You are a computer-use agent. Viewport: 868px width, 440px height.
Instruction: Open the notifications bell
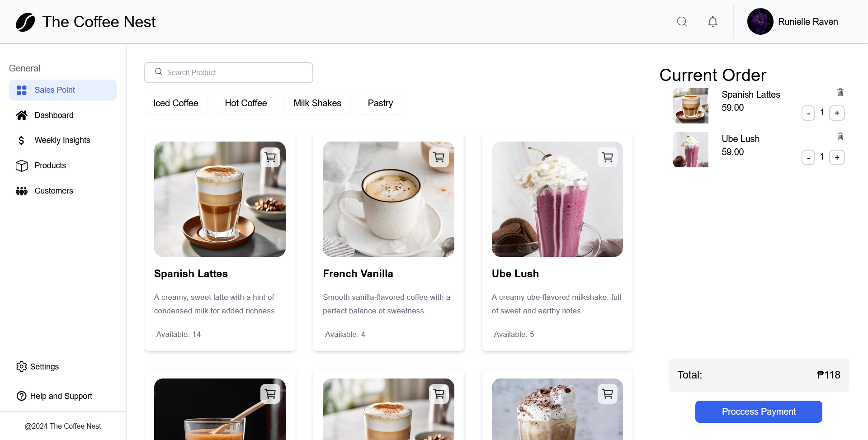(712, 22)
